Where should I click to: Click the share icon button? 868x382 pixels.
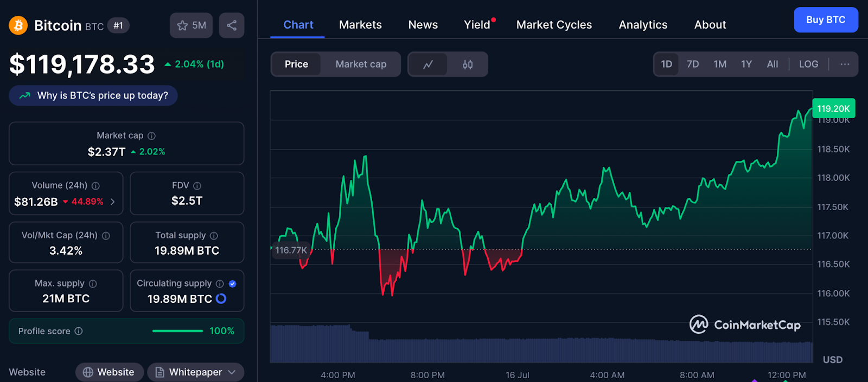click(x=232, y=25)
